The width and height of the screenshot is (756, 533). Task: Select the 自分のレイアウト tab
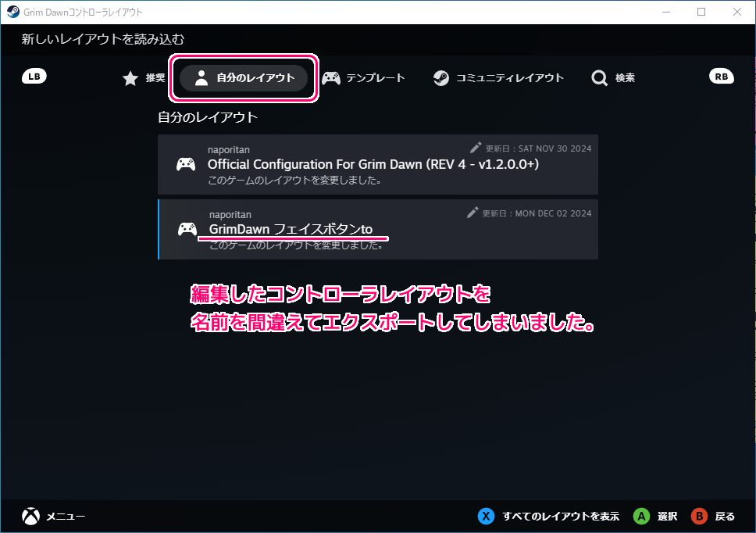244,77
